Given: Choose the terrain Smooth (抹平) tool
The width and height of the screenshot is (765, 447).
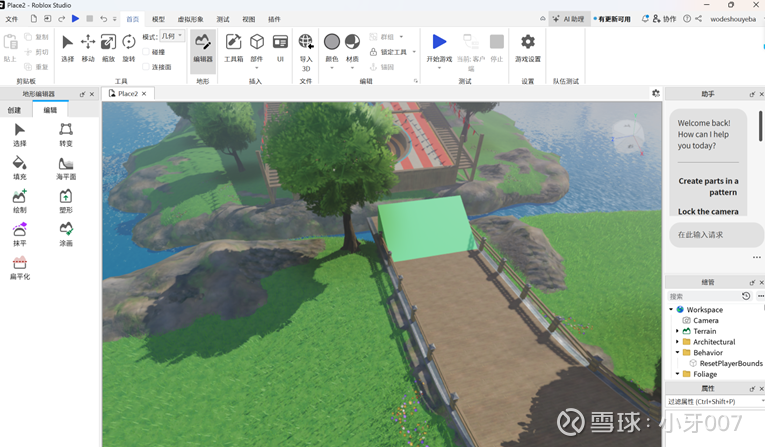Looking at the screenshot, I should [x=20, y=234].
